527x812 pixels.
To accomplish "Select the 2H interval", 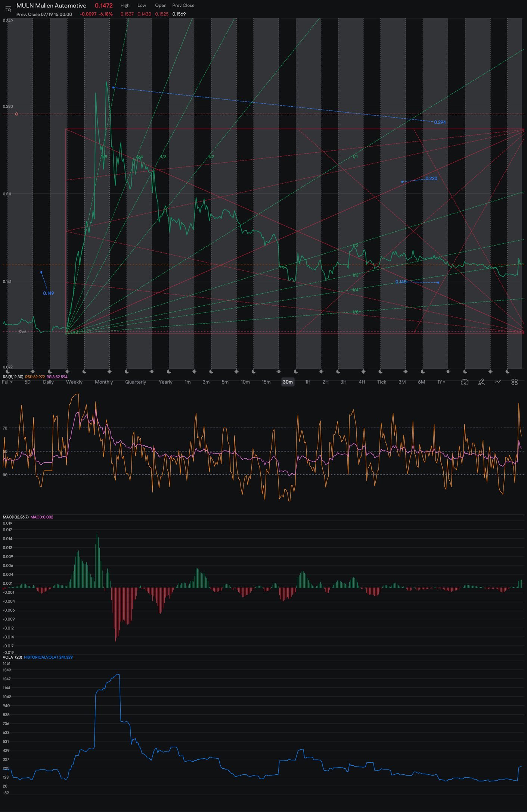I will (x=325, y=382).
